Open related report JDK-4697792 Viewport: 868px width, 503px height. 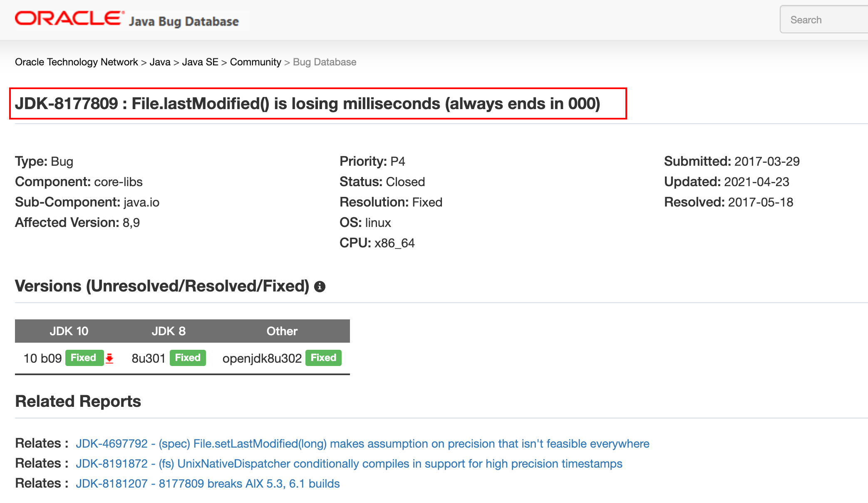coord(362,443)
